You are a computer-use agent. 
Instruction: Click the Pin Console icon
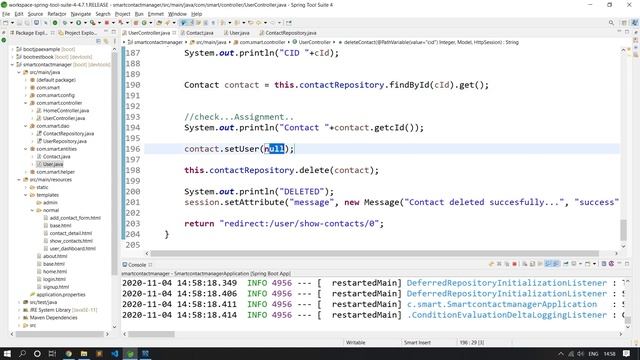click(566, 264)
